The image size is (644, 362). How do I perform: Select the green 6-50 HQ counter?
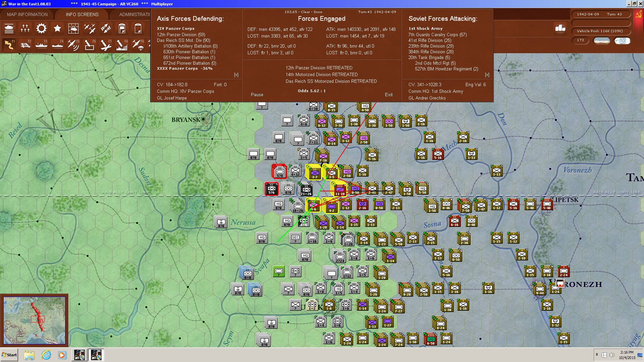click(x=431, y=339)
